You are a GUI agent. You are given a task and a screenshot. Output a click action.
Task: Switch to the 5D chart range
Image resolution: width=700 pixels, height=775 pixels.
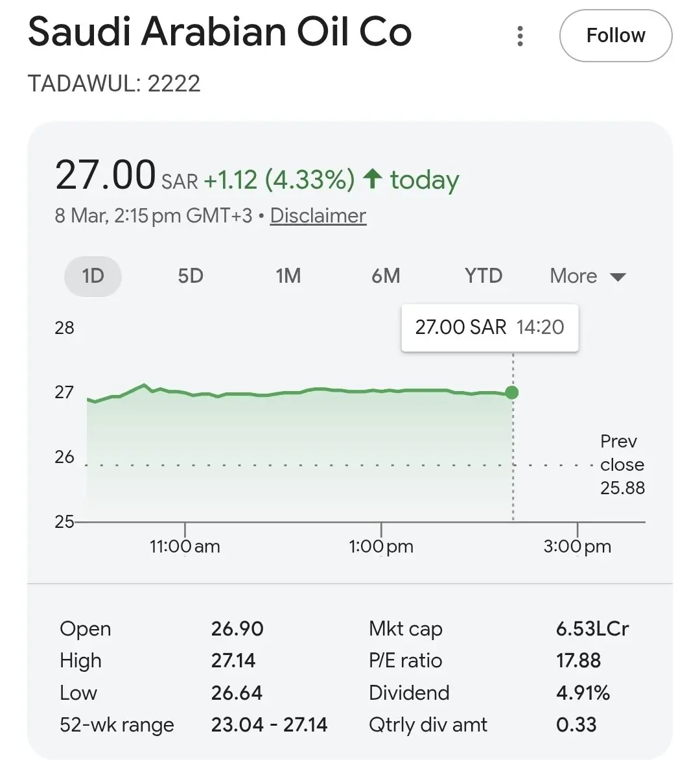coord(191,276)
